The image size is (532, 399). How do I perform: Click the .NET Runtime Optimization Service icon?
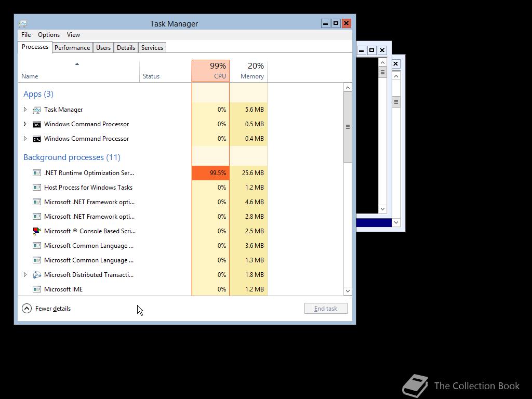point(37,173)
